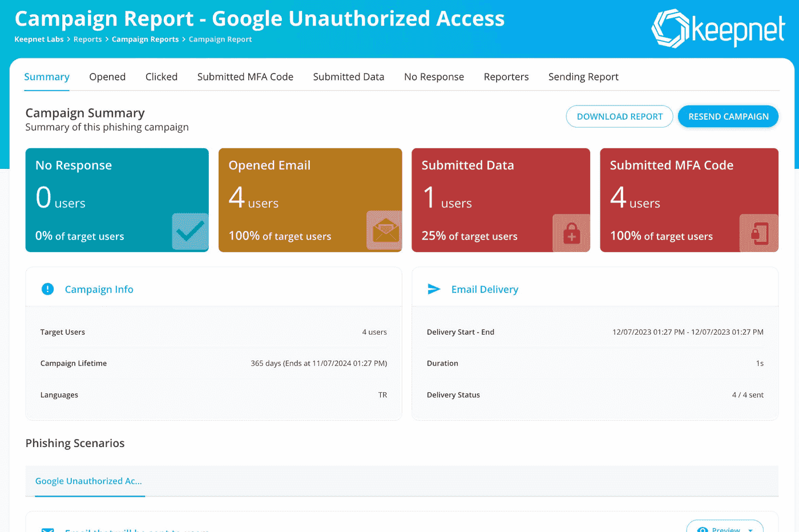The height and width of the screenshot is (532, 799).
Task: Click Keepnet Labs breadcrumb link
Action: (39, 39)
